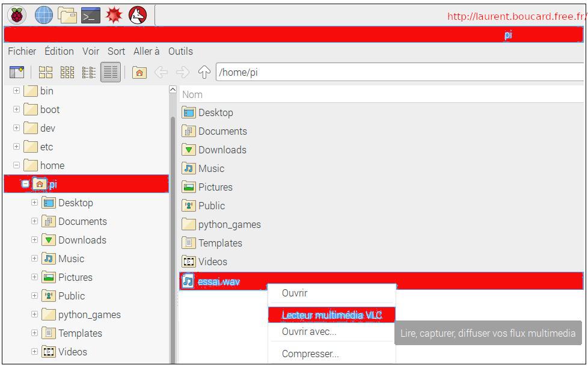Screen dimensions: 588x368
Task: Open the Raspberry Pi main menu
Action: pyautogui.click(x=16, y=16)
